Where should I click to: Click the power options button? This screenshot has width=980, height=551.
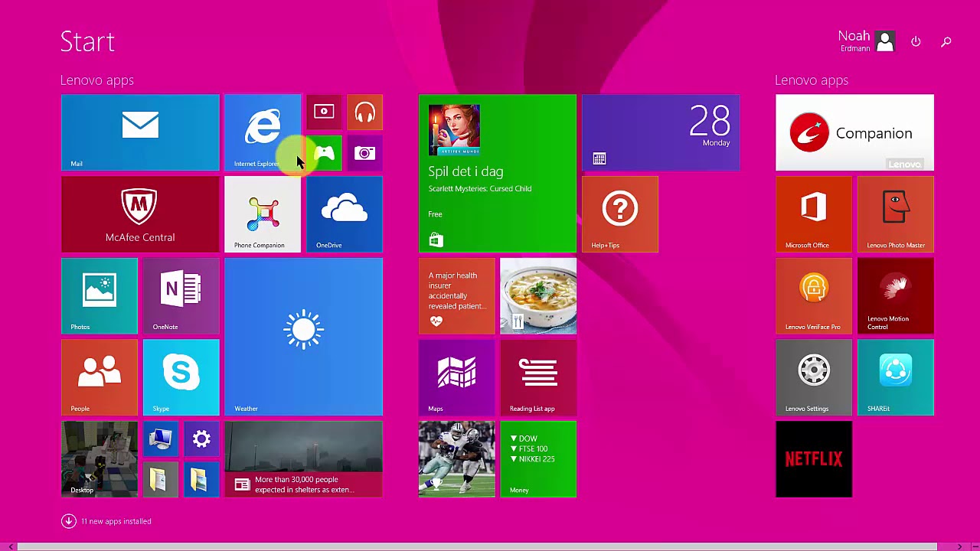[916, 41]
